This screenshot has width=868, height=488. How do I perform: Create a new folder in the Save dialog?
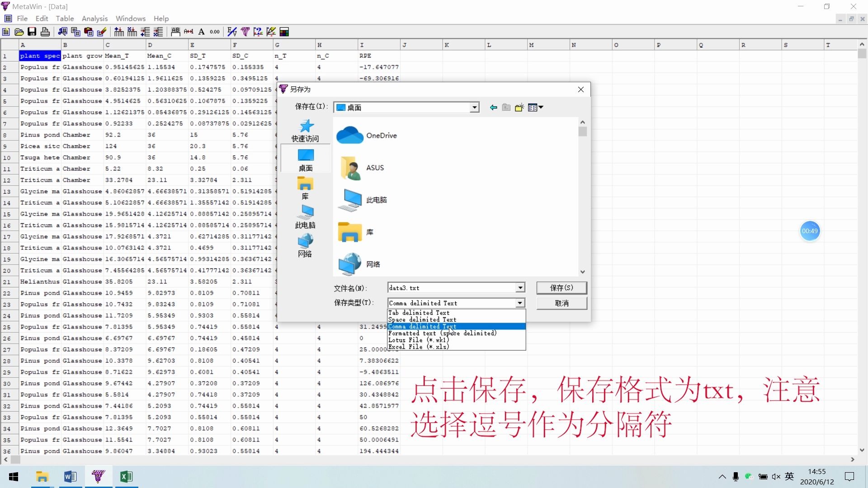[x=519, y=107]
